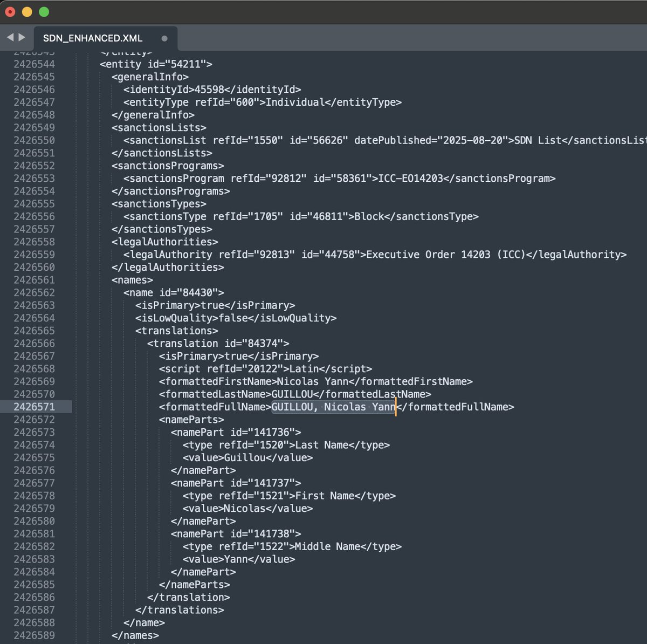
Task: Click the value 'Guillou'
Action: (x=245, y=457)
